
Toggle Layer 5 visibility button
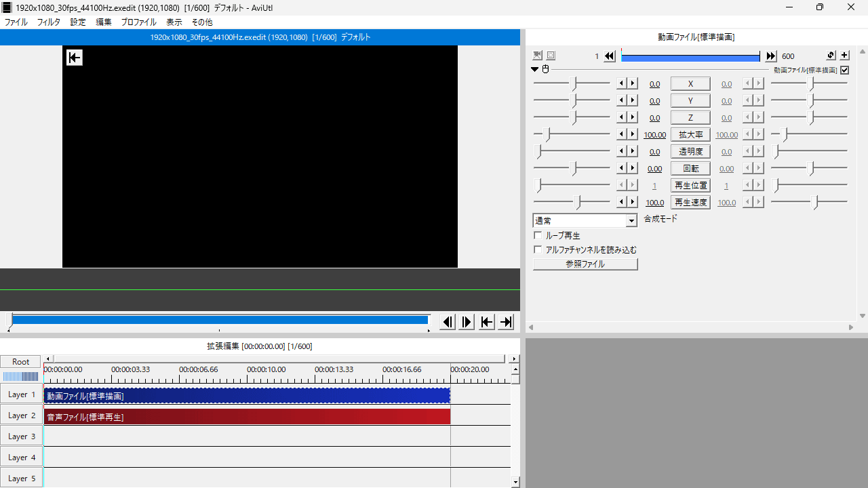point(21,478)
